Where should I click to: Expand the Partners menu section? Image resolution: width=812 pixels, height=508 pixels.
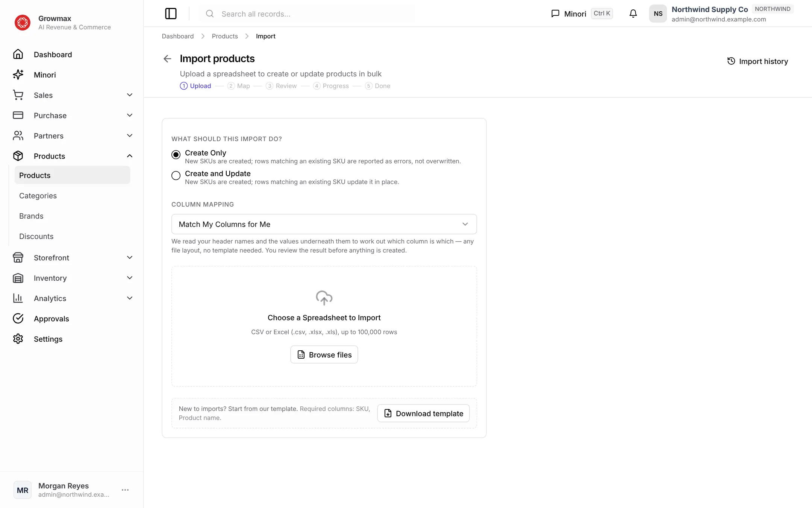pyautogui.click(x=72, y=136)
